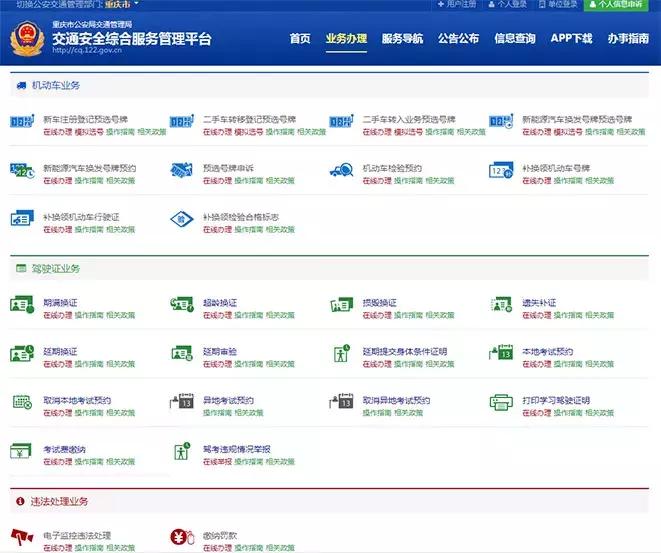Select 业务办理 navigation tab
Image resolution: width=661 pixels, height=553 pixels.
(346, 38)
